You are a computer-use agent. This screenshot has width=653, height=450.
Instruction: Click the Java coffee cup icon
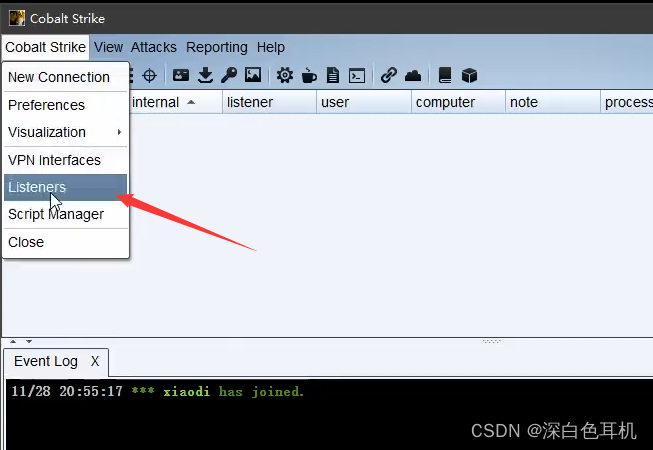click(x=309, y=75)
